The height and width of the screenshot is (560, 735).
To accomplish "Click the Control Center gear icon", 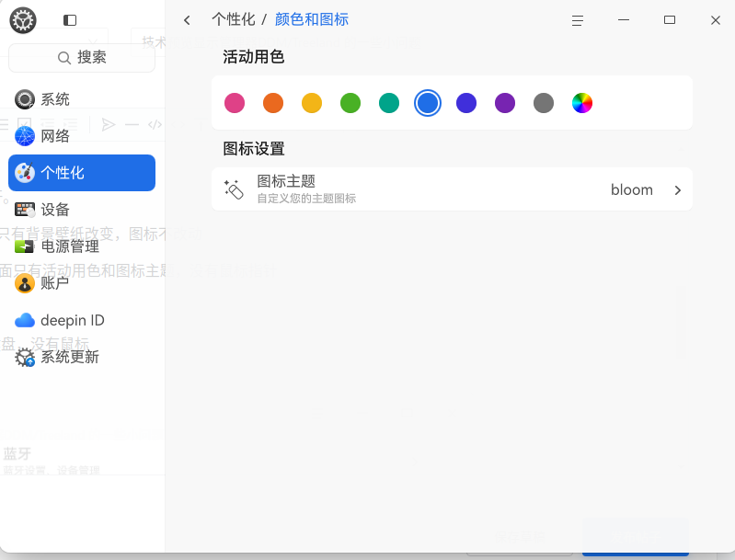I will 23,20.
